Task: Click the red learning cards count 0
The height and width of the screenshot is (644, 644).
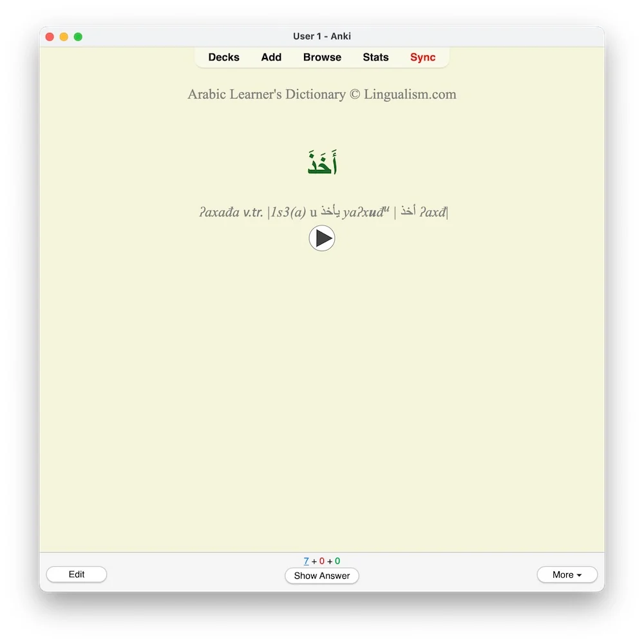Action: pyautogui.click(x=321, y=561)
